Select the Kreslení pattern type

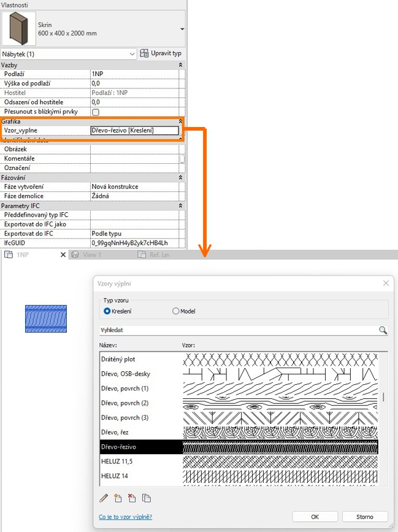click(107, 311)
